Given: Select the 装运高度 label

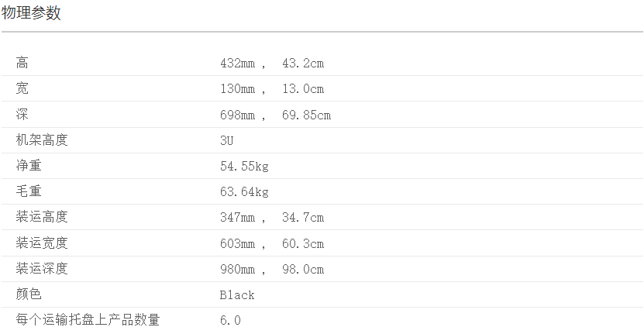Looking at the screenshot, I should point(42,217).
